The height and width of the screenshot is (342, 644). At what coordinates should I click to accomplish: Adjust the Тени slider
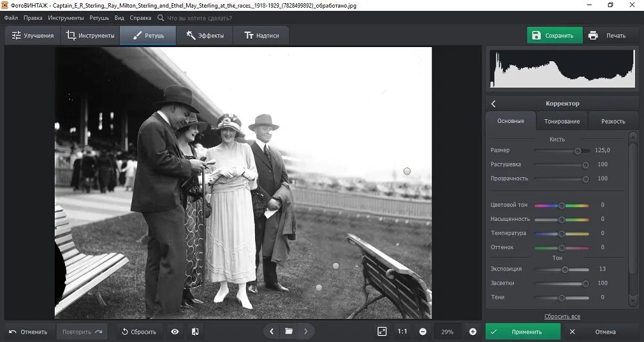pos(562,298)
